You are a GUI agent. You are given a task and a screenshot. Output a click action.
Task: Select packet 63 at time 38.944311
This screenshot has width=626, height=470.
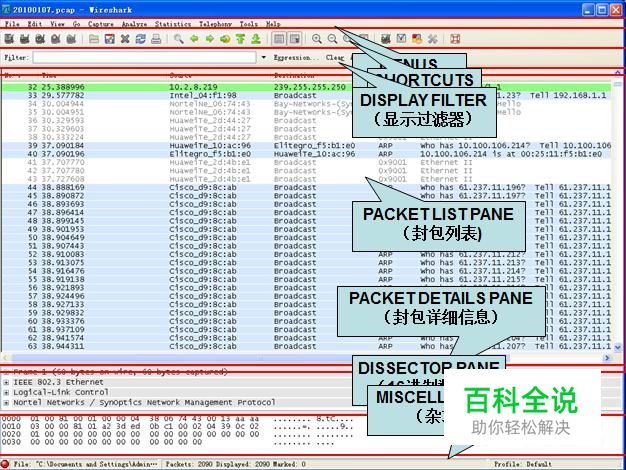tap(306, 346)
